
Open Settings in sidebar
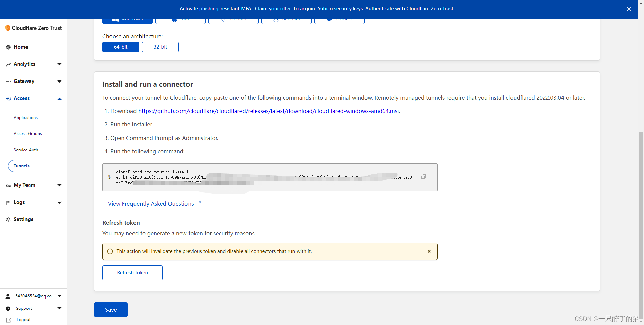pos(23,219)
